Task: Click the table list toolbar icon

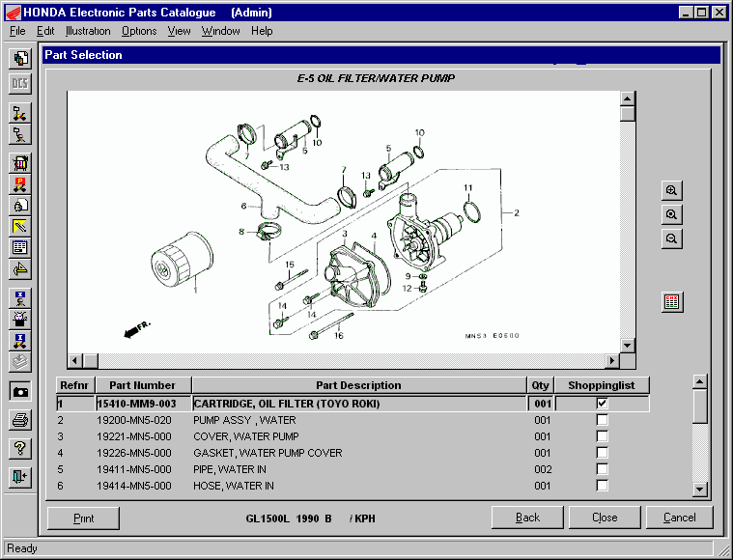Action: 20,248
